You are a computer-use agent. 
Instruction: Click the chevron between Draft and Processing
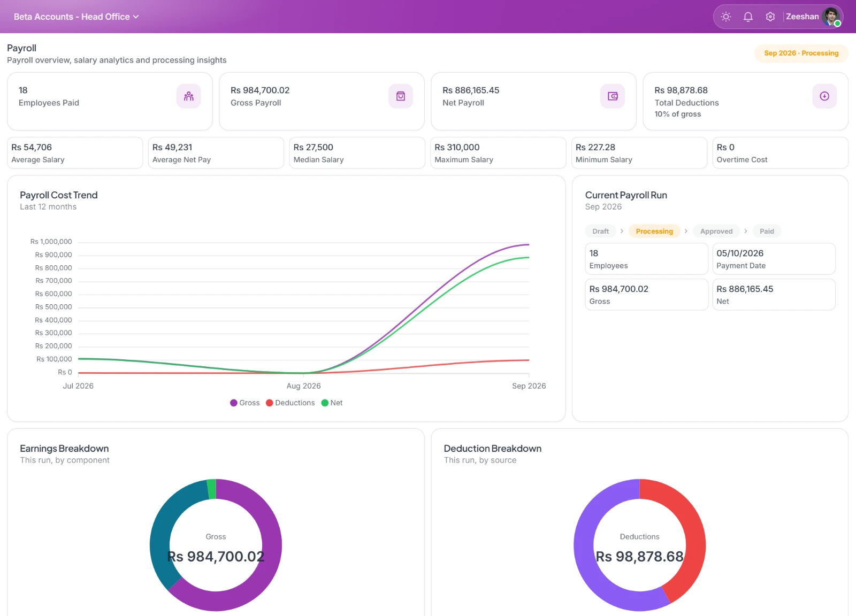pyautogui.click(x=622, y=231)
